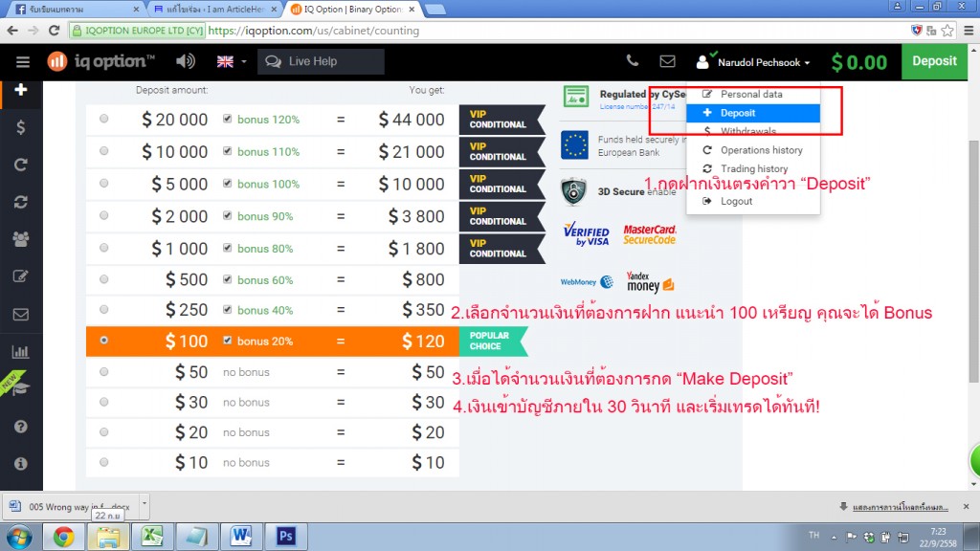Viewport: 980px width, 551px height.
Task: Select Deposit in account menu
Action: [752, 113]
